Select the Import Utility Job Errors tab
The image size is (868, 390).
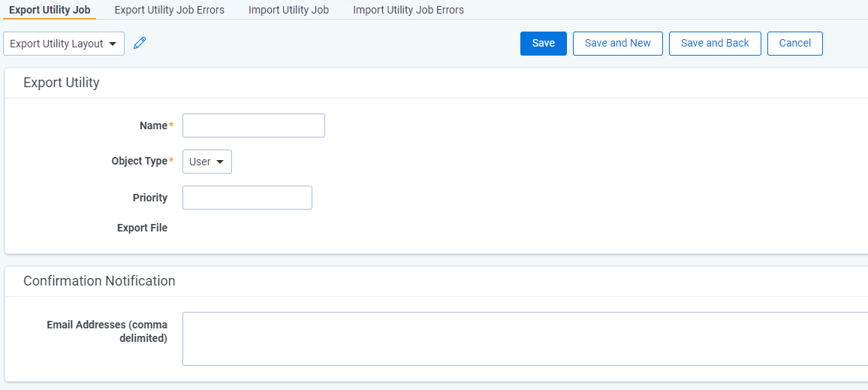pyautogui.click(x=408, y=10)
